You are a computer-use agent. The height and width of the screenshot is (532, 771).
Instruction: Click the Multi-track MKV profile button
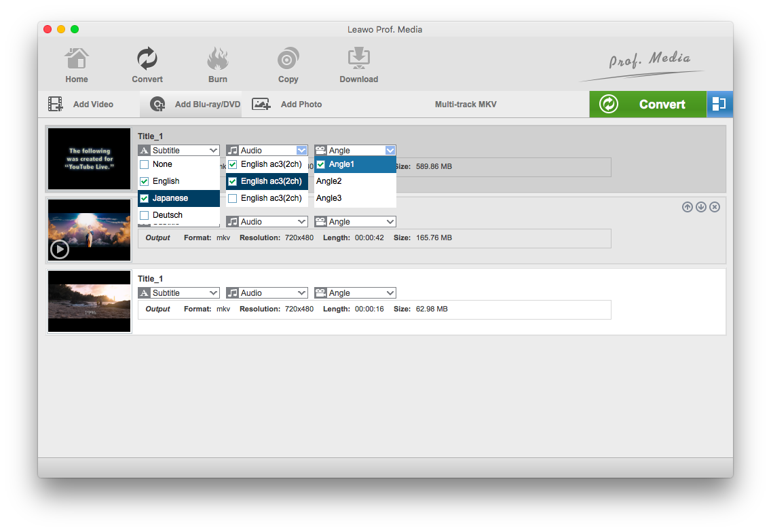466,104
